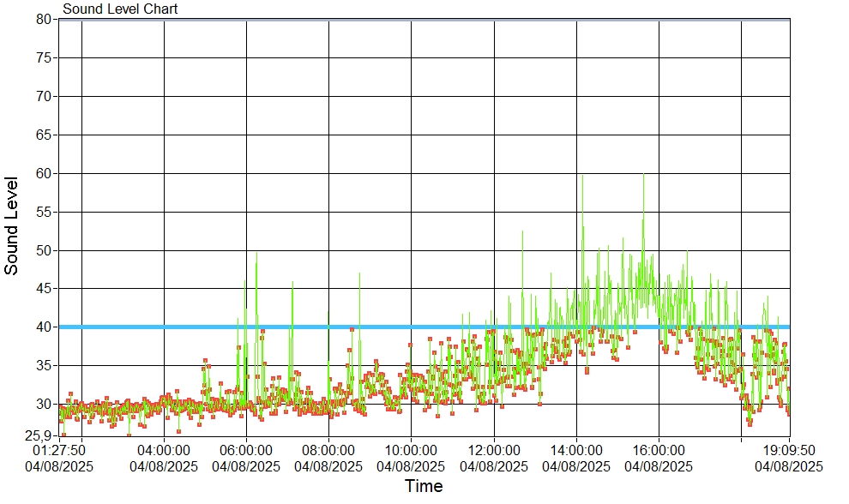The height and width of the screenshot is (504, 849).
Task: Click the 08:00:00 time axis label
Action: 328,450
